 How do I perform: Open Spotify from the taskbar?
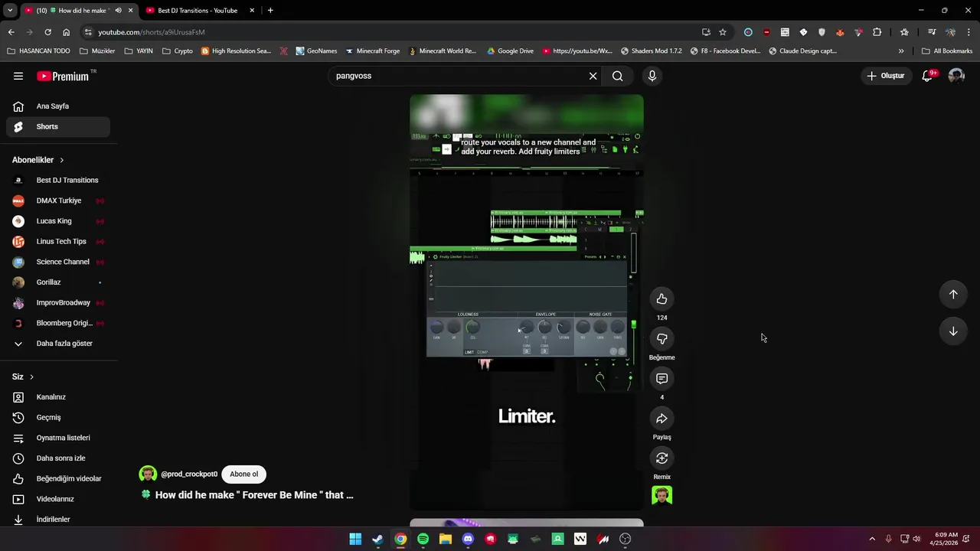click(423, 539)
